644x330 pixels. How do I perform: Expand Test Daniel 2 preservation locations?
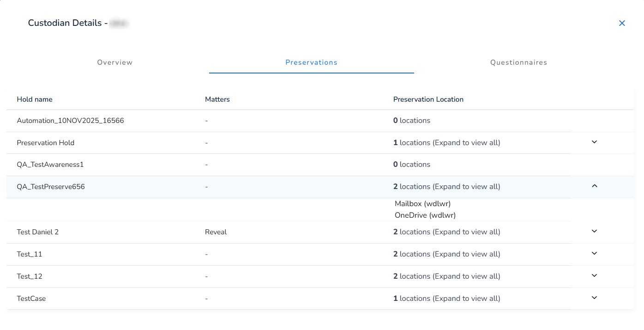[x=594, y=232]
